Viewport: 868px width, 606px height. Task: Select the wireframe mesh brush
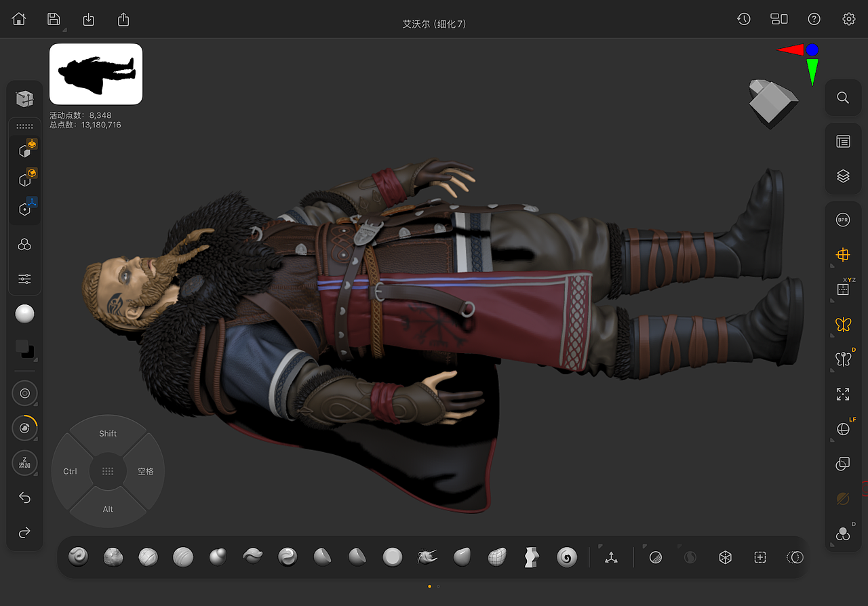(497, 557)
